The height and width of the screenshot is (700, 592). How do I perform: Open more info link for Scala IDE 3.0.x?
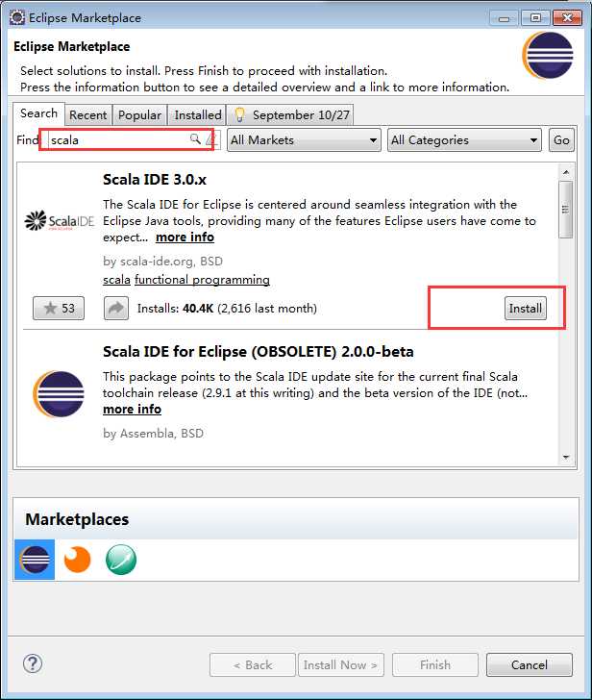tap(185, 237)
